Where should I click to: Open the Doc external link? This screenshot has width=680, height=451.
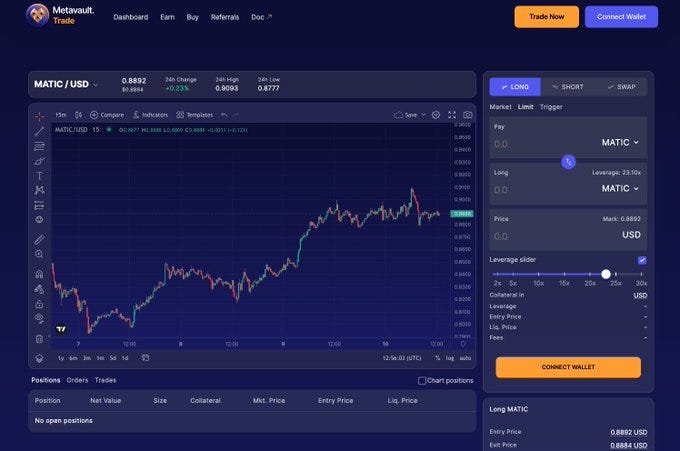(x=261, y=17)
